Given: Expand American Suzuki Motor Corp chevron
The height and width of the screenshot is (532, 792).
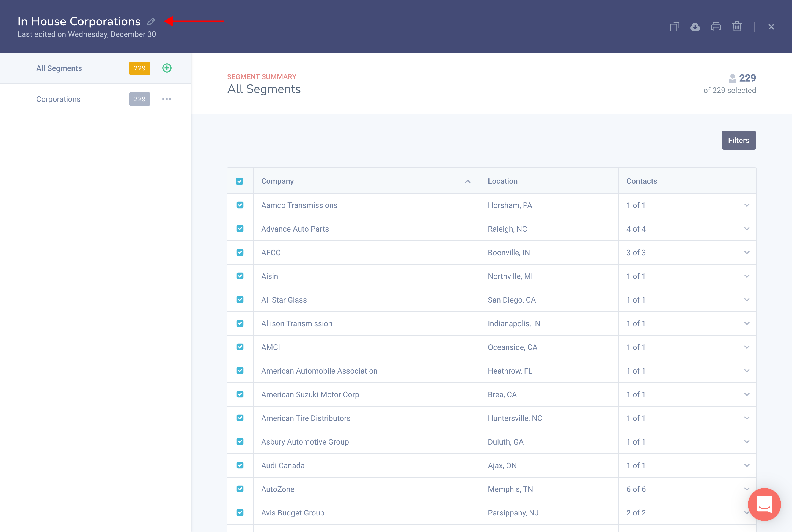Looking at the screenshot, I should 747,395.
